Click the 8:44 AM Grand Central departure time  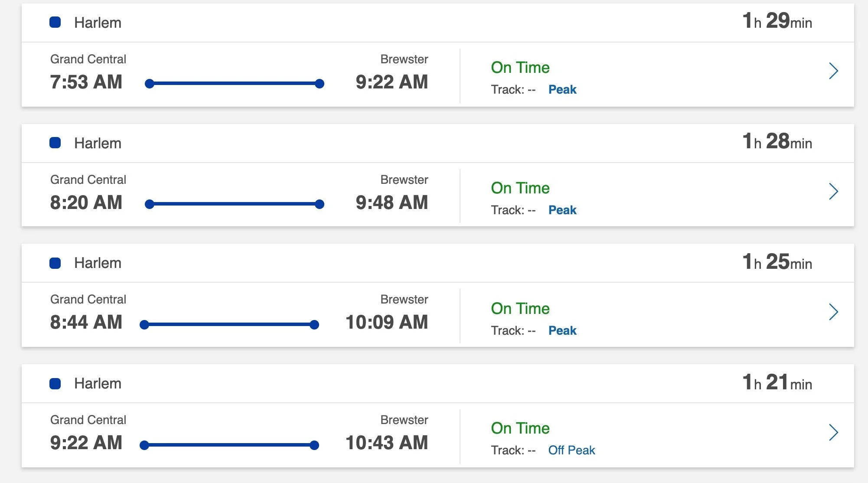click(x=86, y=322)
